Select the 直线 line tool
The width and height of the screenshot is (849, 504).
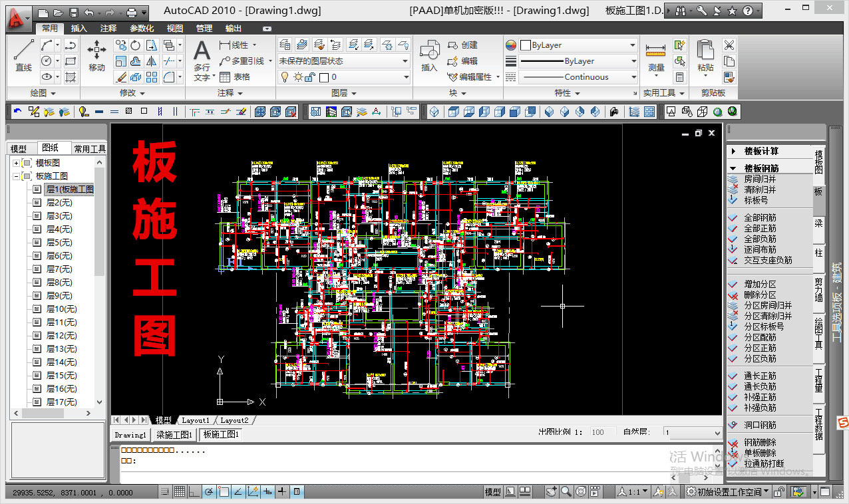24,55
